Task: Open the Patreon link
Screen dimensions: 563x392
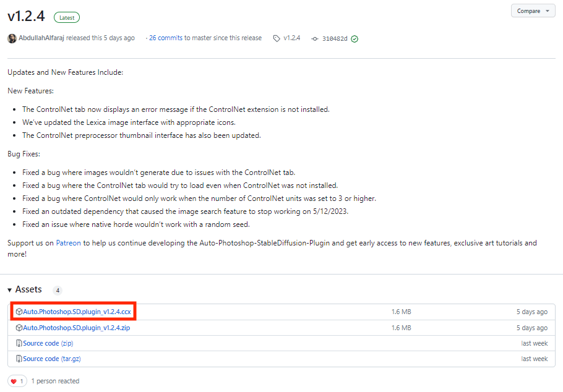Action: coord(68,243)
